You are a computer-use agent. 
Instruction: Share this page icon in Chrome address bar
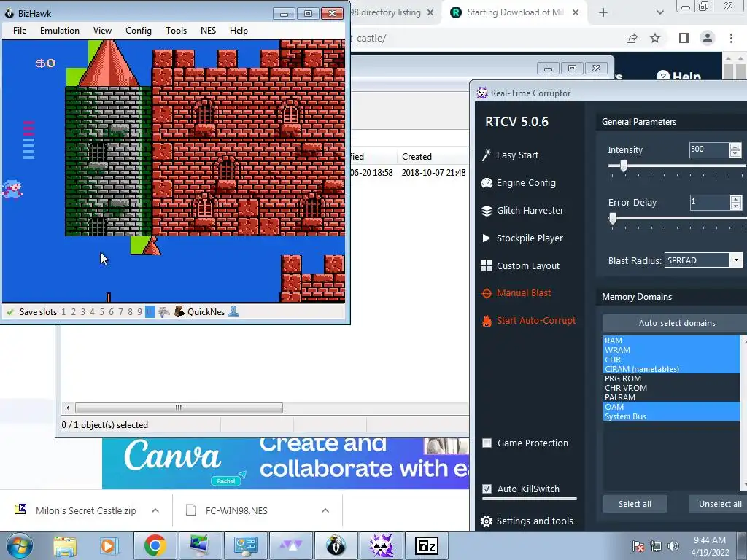coord(632,38)
